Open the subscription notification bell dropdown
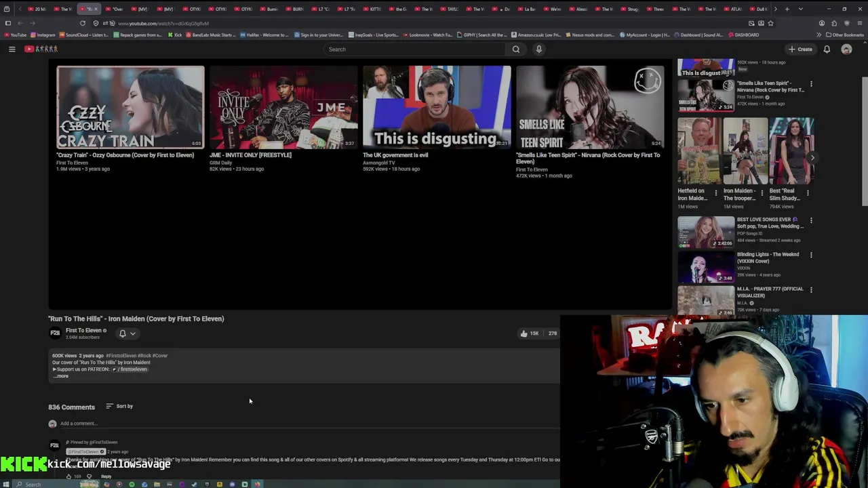Viewport: 868px width, 488px height. [127, 333]
